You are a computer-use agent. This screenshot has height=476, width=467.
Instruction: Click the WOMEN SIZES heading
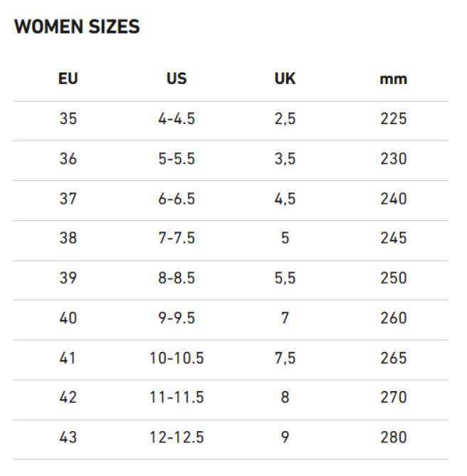[x=77, y=26]
